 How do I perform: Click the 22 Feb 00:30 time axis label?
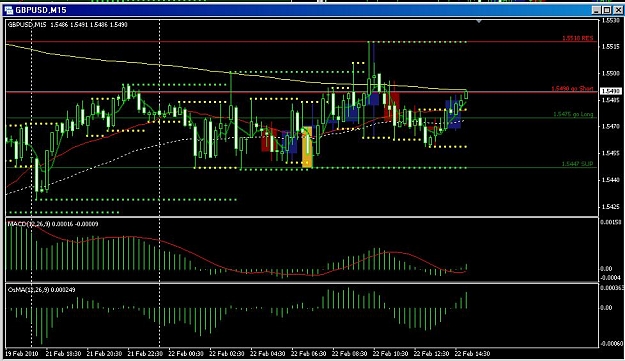click(x=186, y=353)
